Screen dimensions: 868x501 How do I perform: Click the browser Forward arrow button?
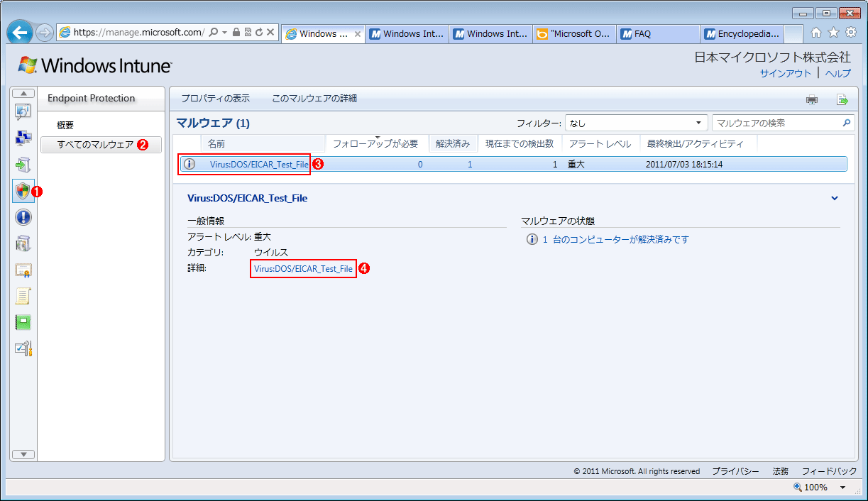click(x=44, y=33)
